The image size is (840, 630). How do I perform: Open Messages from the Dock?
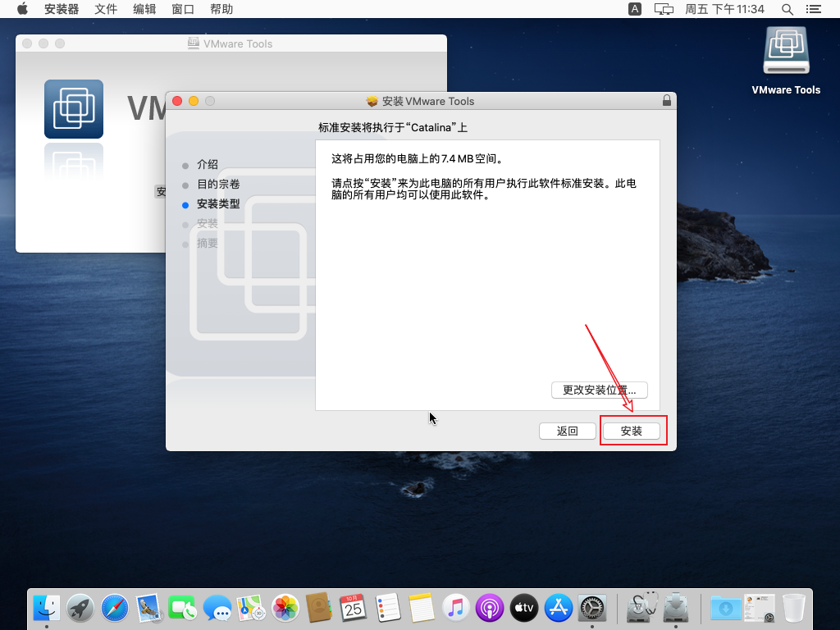(x=217, y=608)
